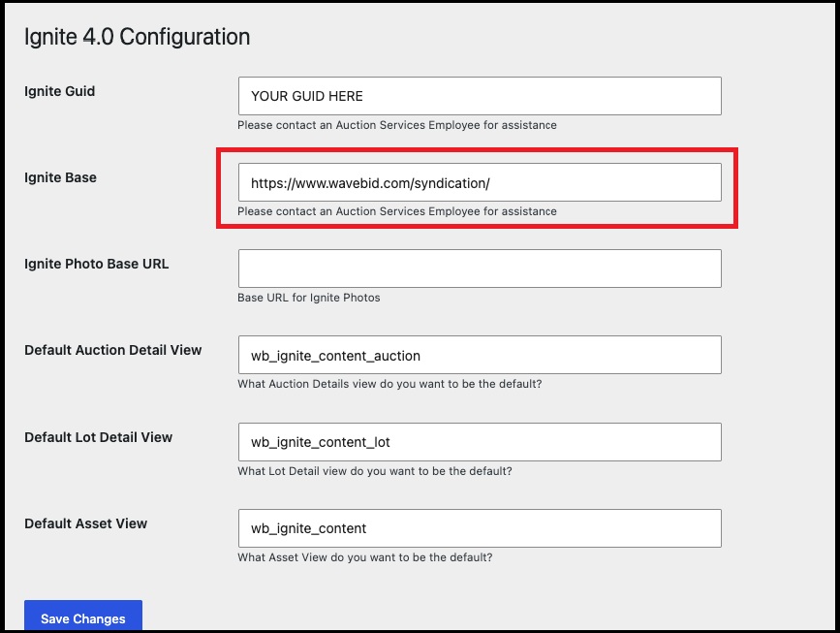840x633 pixels.
Task: Click the Ignite Guid input field
Action: [x=480, y=96]
